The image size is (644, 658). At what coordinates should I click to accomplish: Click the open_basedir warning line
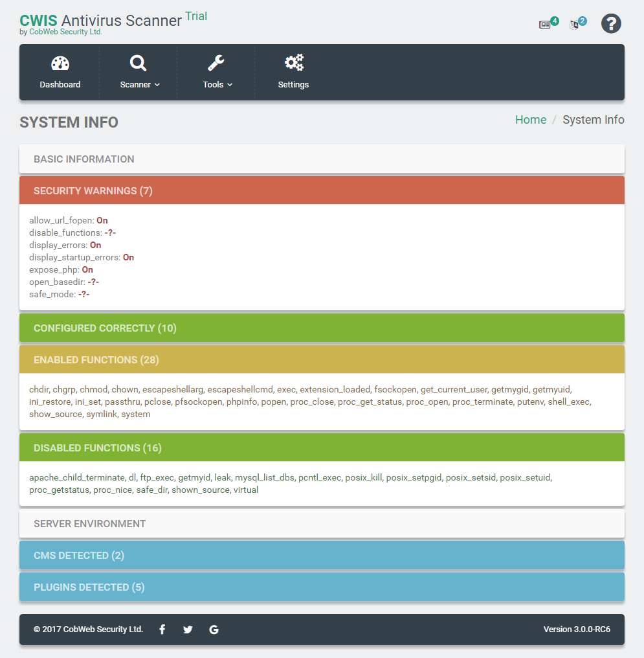[x=64, y=282]
